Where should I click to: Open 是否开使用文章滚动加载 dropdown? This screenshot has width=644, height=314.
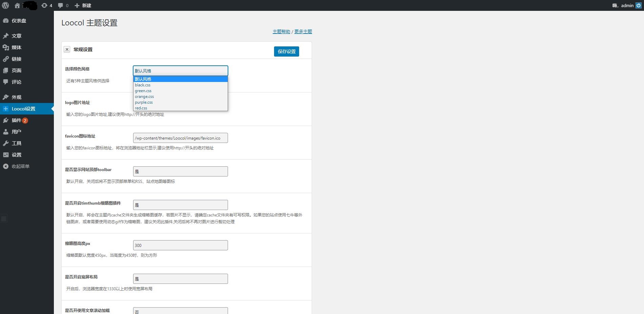181,311
